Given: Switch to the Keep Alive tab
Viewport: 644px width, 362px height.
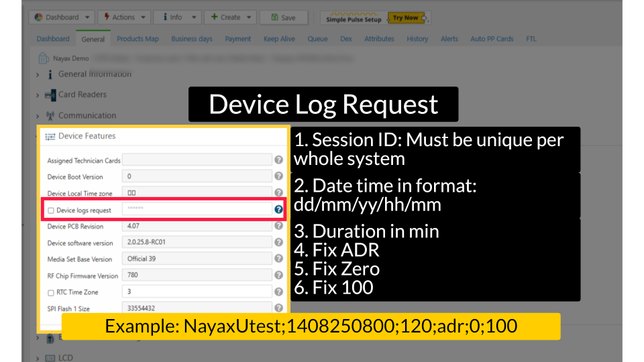Looking at the screenshot, I should tap(279, 39).
